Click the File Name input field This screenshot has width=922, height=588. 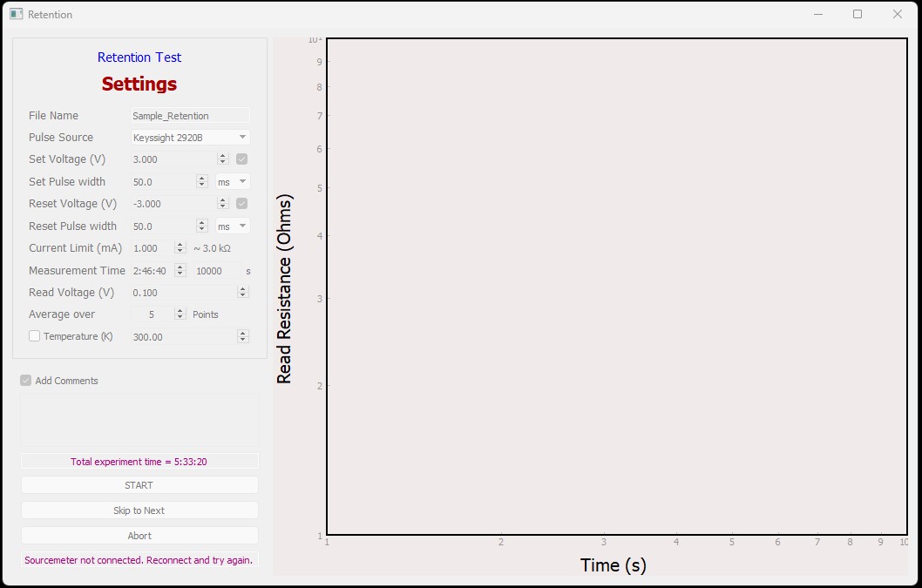[190, 115]
